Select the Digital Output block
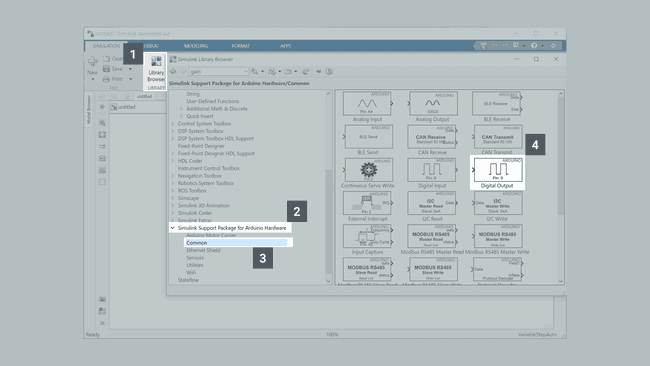 pyautogui.click(x=497, y=172)
